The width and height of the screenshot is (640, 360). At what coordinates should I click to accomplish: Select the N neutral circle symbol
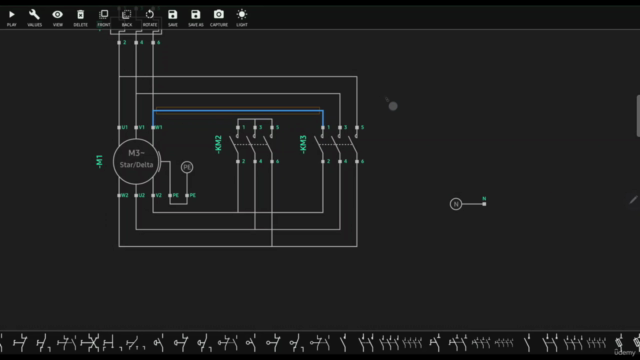[456, 204]
